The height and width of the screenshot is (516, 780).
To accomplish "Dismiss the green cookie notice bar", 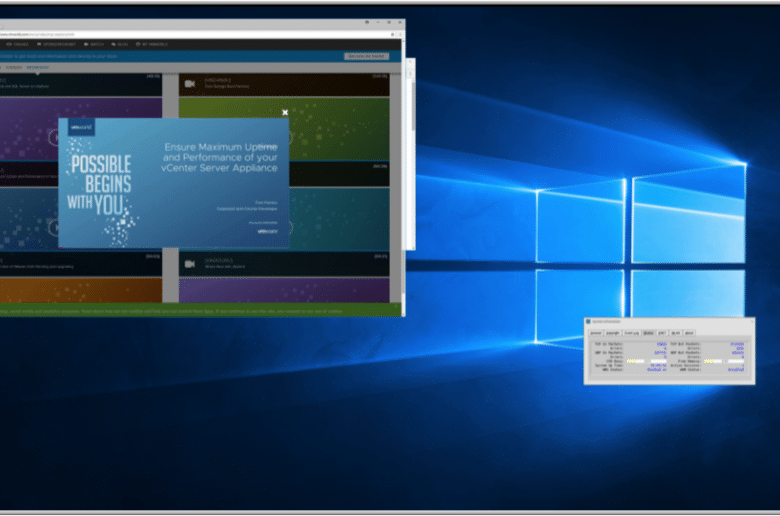I will tap(396, 307).
